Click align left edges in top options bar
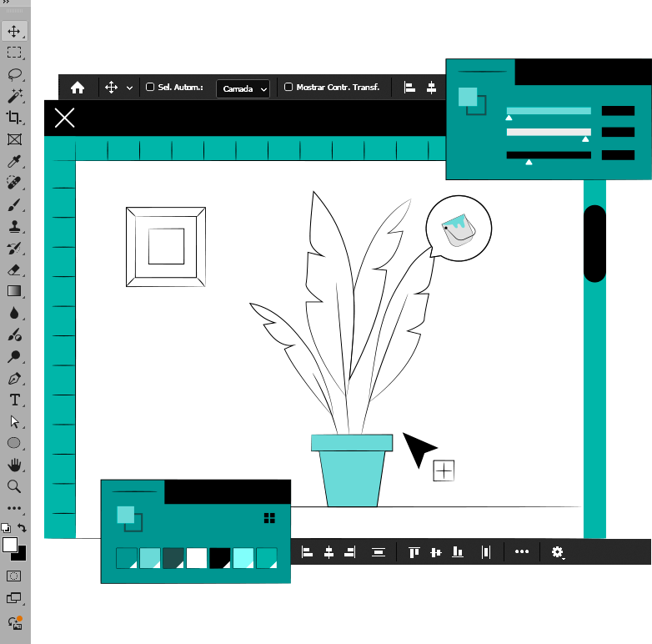The width and height of the screenshot is (652, 644). [409, 88]
